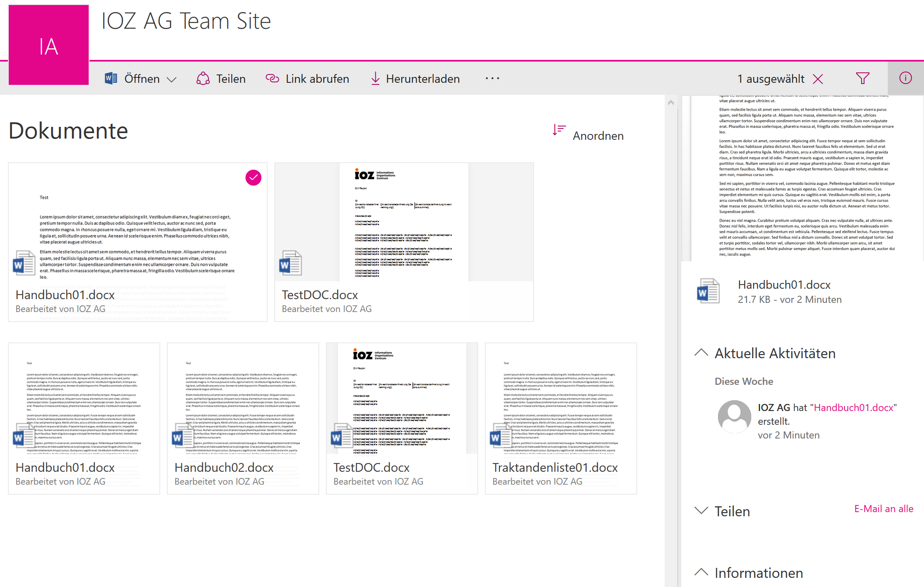
Task: Click the Word icon beside Öffnen
Action: pos(111,78)
